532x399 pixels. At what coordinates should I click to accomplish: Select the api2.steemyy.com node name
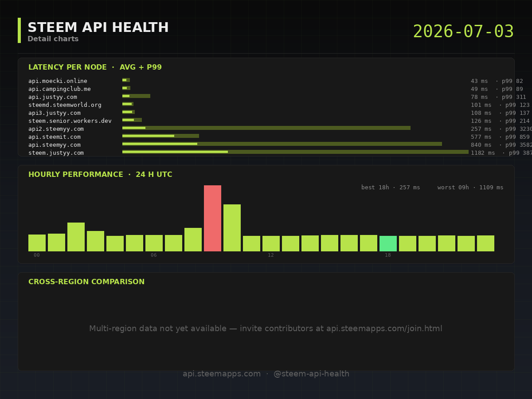56,129
